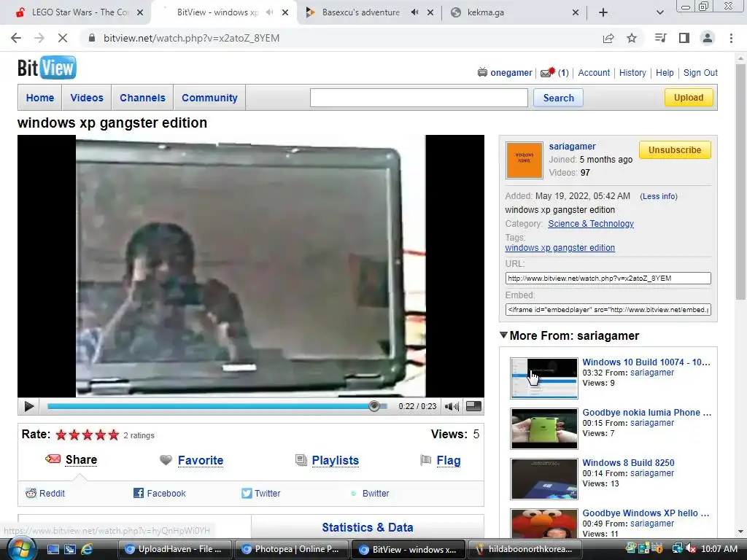
Task: Click the Show Desktop taskbar icon
Action: tap(53, 549)
